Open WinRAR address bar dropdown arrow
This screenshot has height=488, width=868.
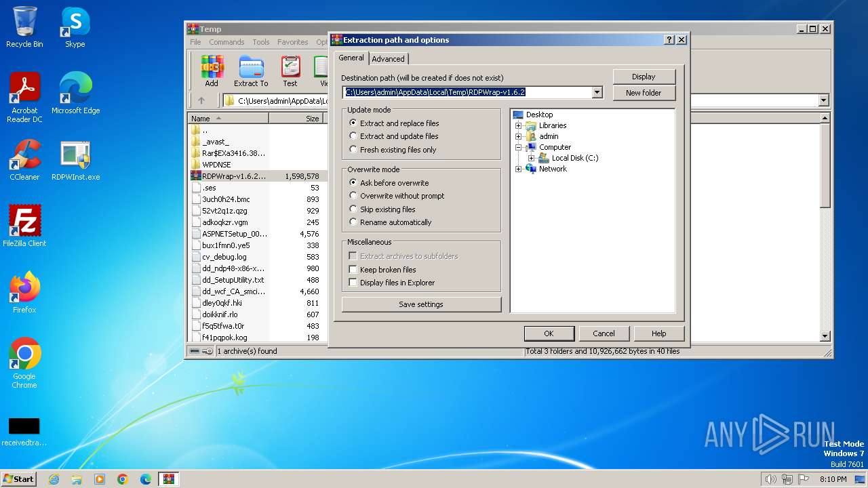(824, 100)
